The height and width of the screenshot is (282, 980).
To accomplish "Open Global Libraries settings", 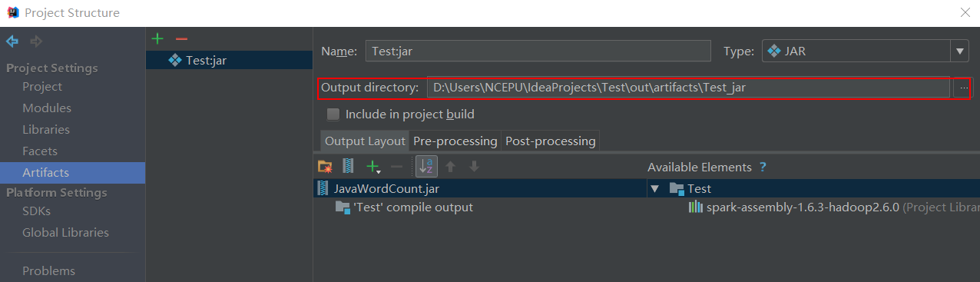I will (x=65, y=233).
